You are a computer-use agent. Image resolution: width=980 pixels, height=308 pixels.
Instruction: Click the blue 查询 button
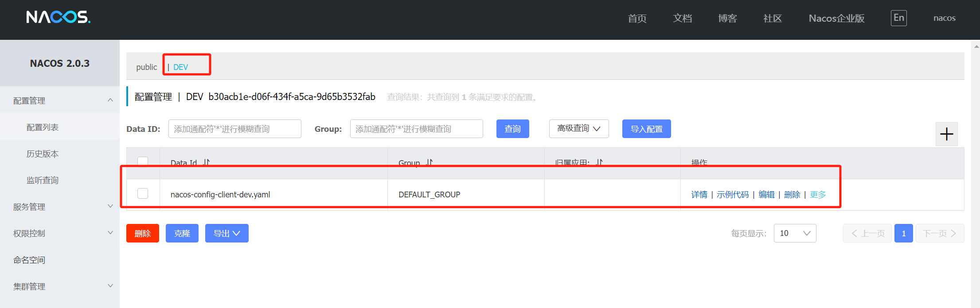click(512, 129)
